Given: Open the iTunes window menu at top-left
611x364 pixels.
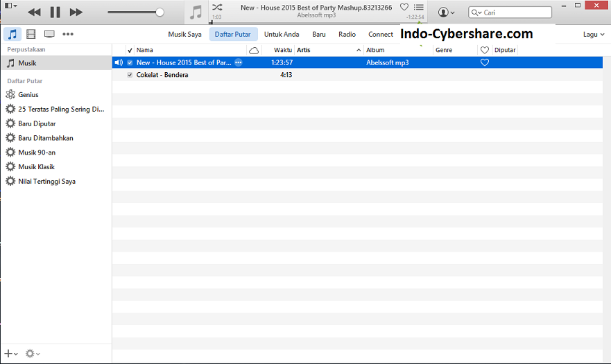Looking at the screenshot, I should [x=10, y=6].
